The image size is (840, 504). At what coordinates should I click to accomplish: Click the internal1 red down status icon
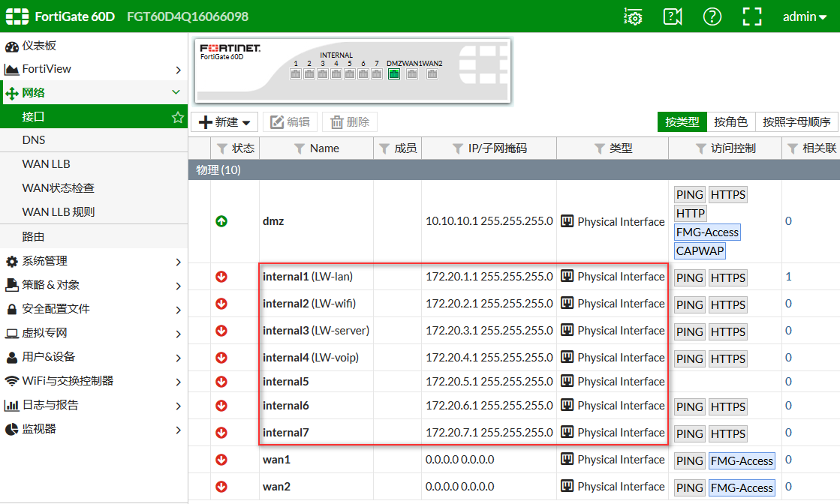221,277
